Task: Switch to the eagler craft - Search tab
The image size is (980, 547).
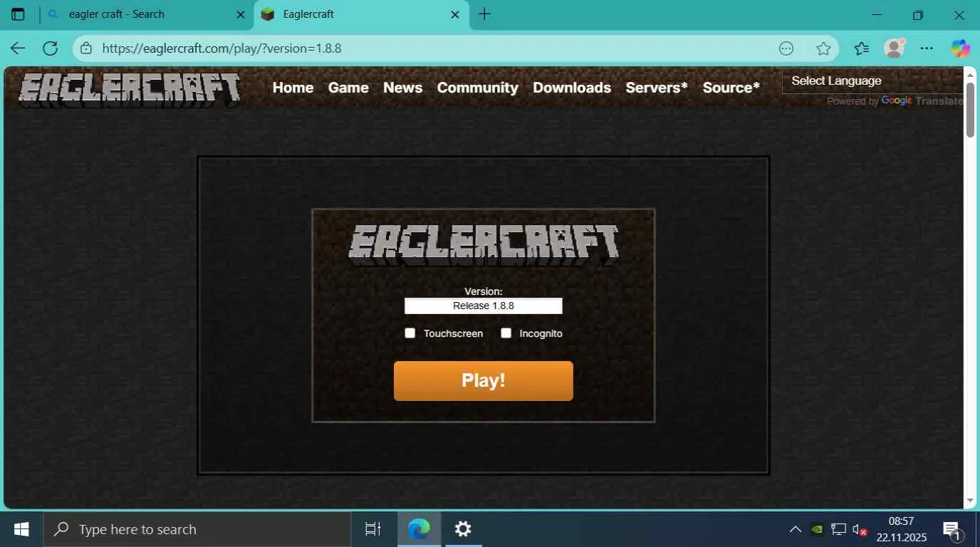Action: click(145, 14)
